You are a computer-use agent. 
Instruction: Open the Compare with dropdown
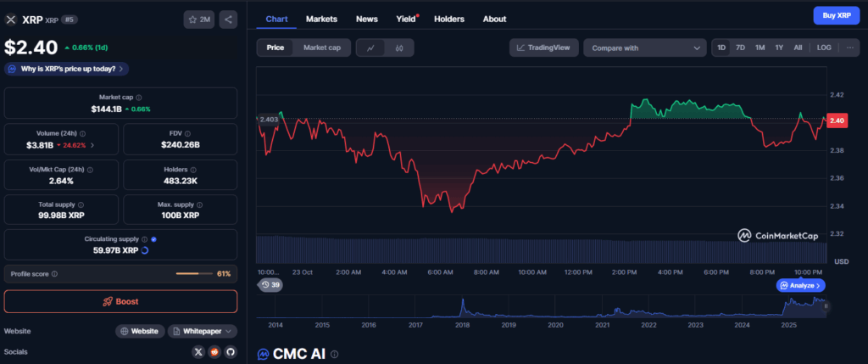pyautogui.click(x=644, y=48)
